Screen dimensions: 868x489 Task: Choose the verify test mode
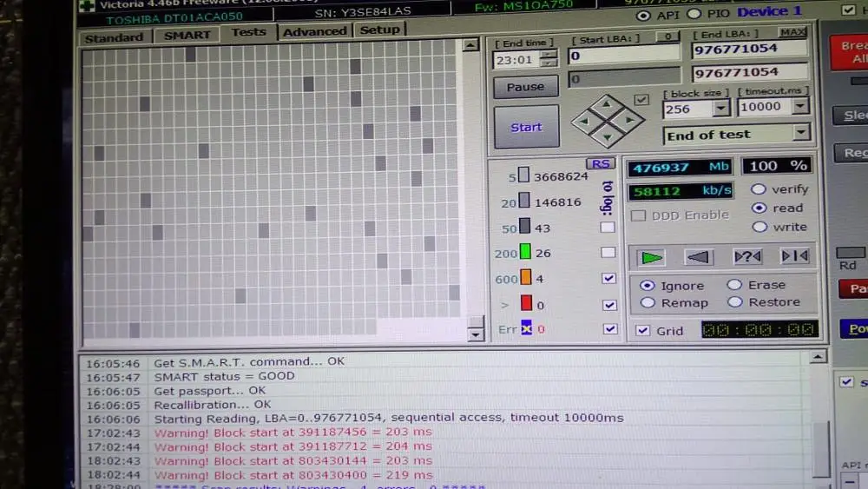759,189
